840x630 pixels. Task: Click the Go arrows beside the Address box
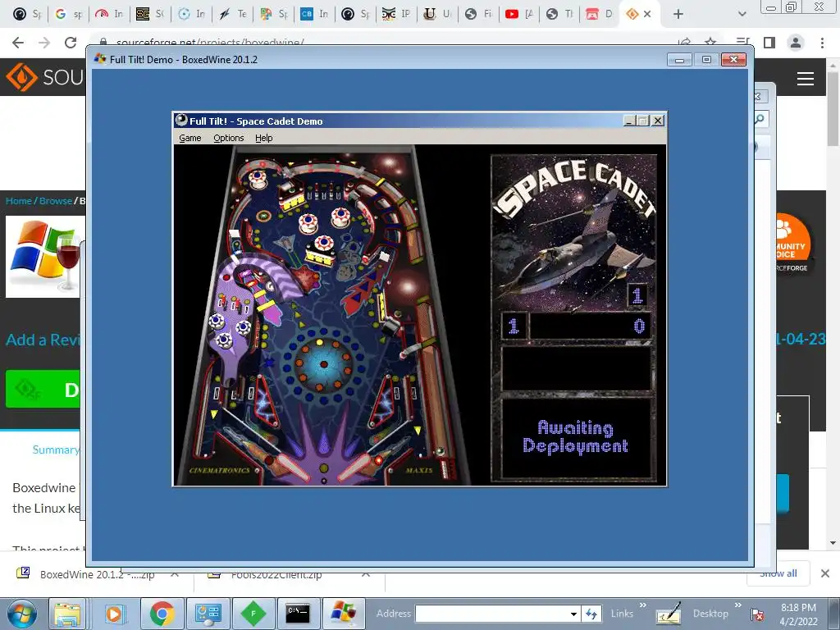pos(591,614)
